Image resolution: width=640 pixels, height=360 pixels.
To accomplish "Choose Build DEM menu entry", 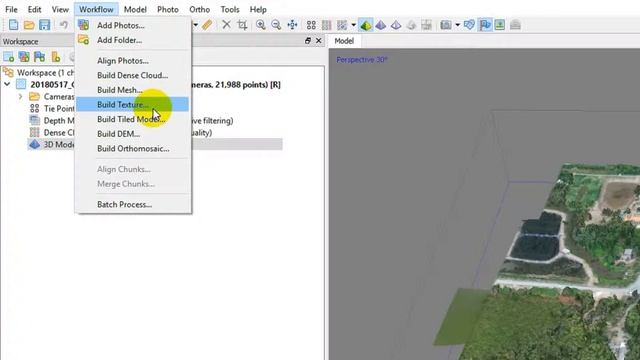I will tap(133, 134).
